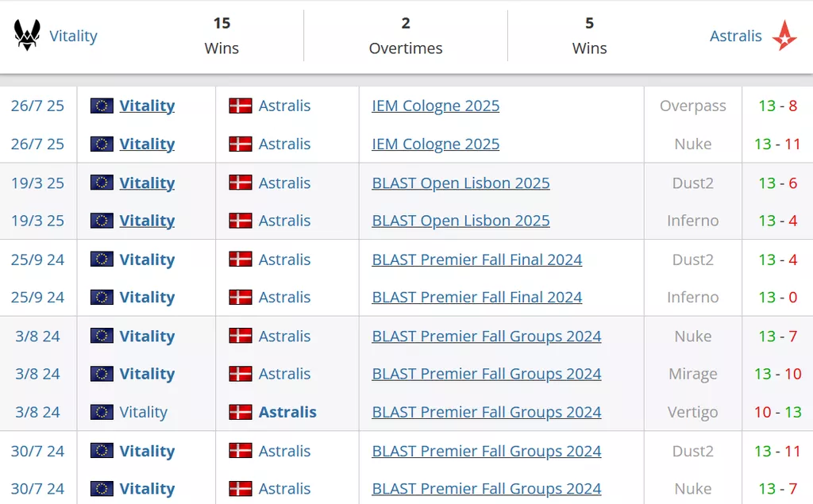Click the Astralis red star logo
This screenshot has width=813, height=504.
[784, 36]
